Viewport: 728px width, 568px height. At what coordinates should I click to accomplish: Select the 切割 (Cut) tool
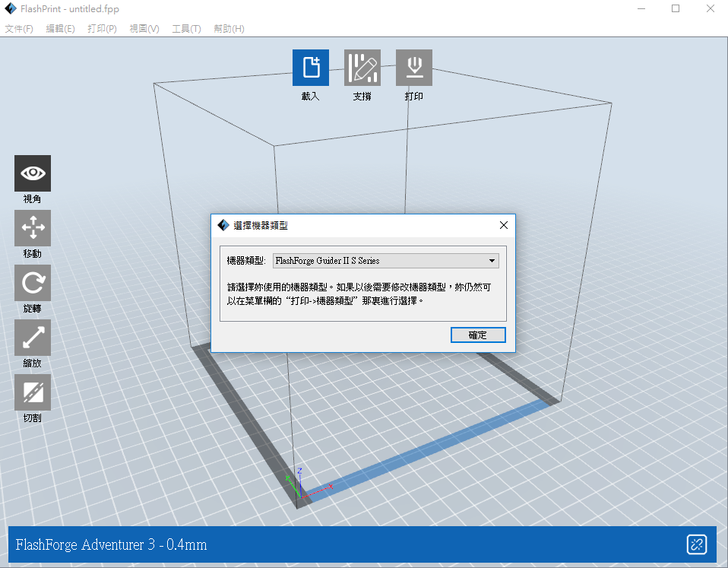33,392
